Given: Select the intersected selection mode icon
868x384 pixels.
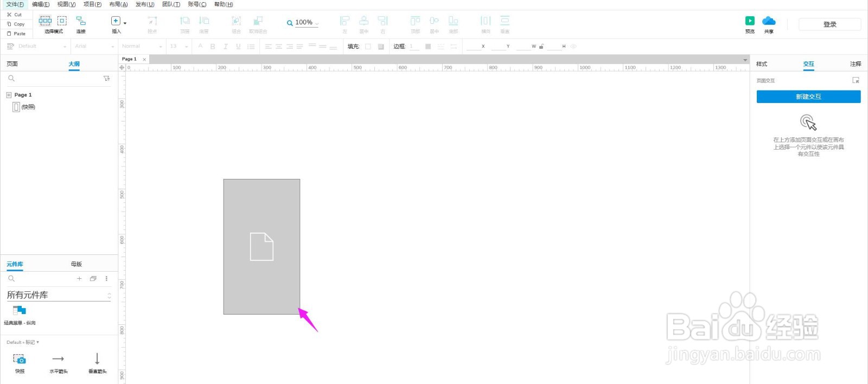Looking at the screenshot, I should [45, 21].
